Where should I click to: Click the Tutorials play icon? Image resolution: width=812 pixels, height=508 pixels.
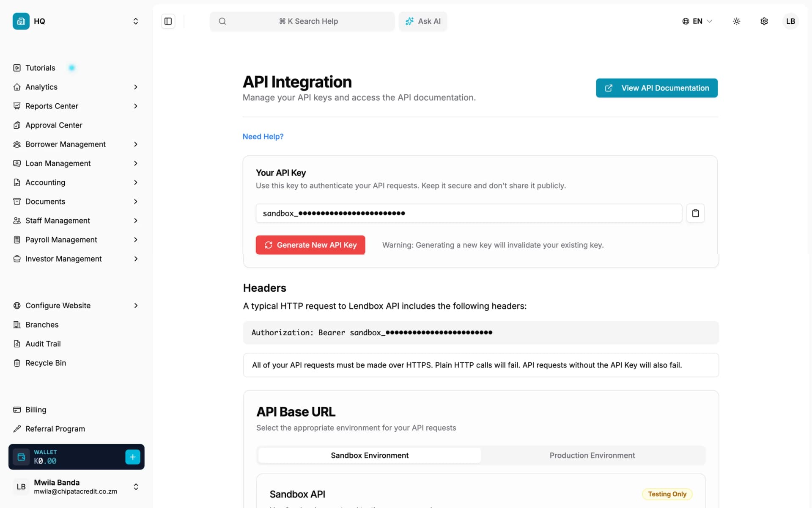pyautogui.click(x=17, y=68)
